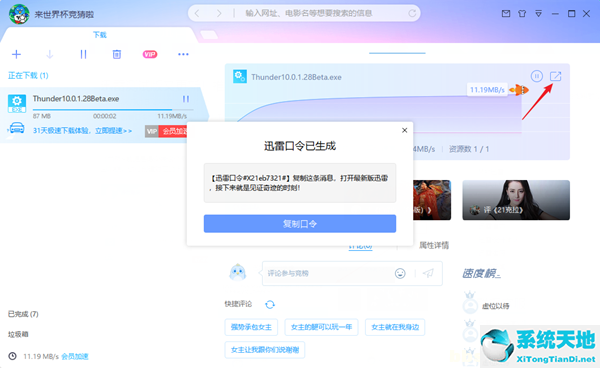Click the download progress bar of Thunder10.0.1.28Beta.exe

(x=113, y=110)
